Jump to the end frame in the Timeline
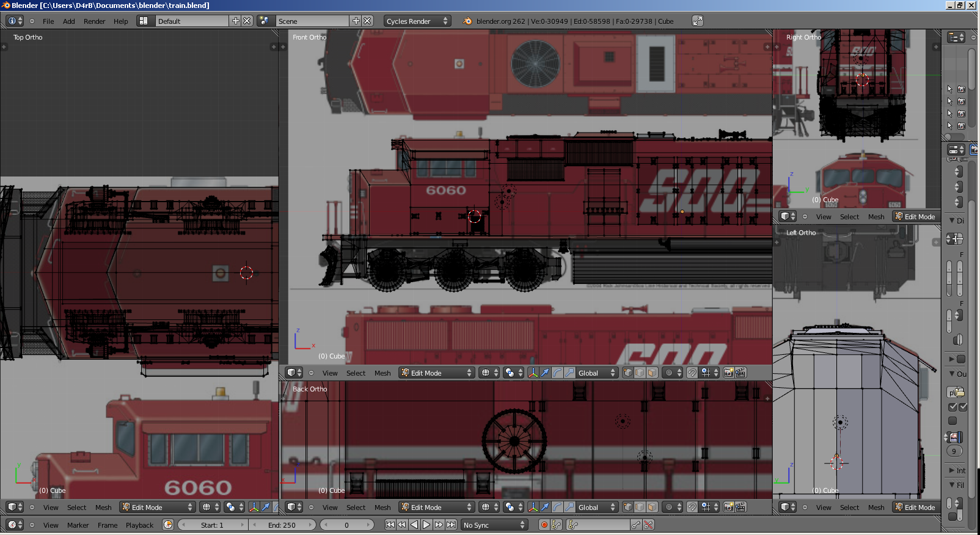The height and width of the screenshot is (535, 980). [451, 525]
